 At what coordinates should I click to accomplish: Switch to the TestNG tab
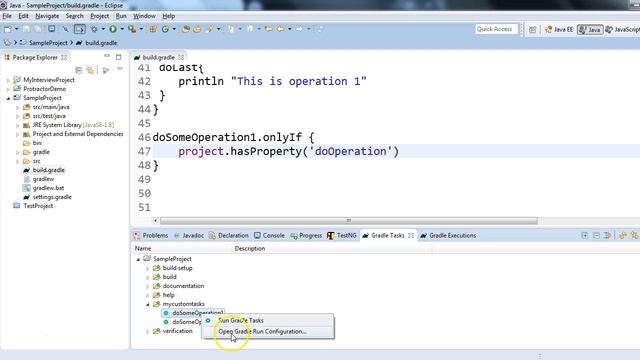click(x=342, y=236)
